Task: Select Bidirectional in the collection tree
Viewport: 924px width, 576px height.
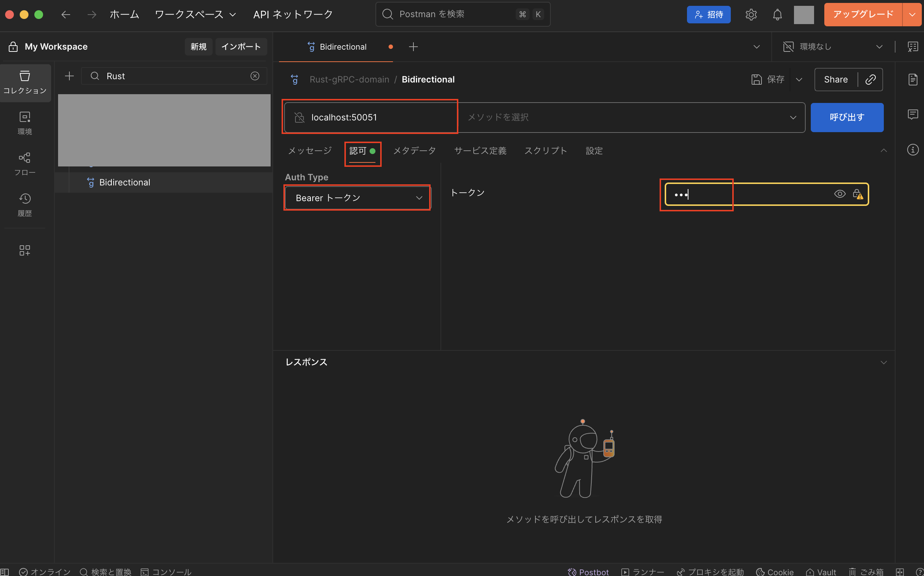Action: 125,183
